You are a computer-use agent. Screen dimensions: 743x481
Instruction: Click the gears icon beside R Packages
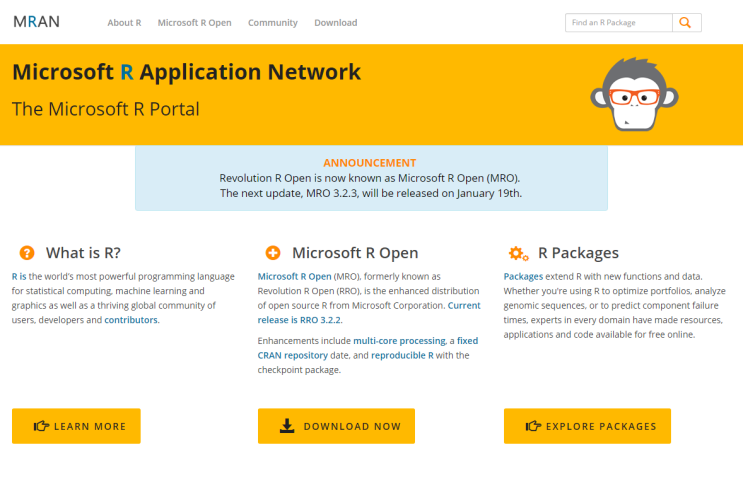(518, 253)
